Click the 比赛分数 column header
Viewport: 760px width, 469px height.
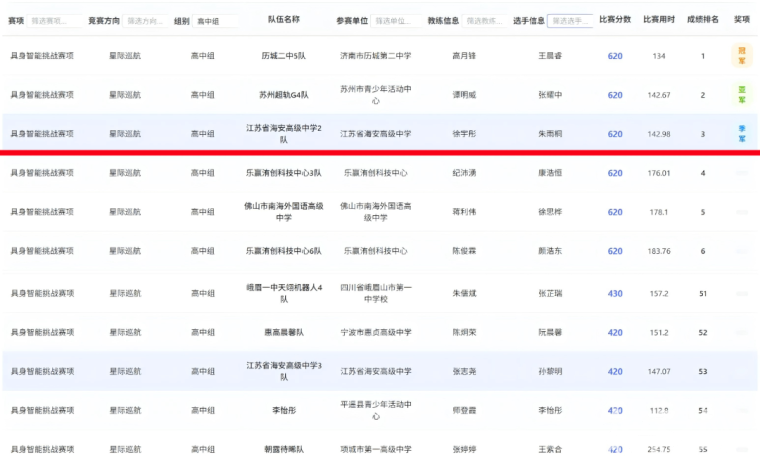pyautogui.click(x=615, y=19)
